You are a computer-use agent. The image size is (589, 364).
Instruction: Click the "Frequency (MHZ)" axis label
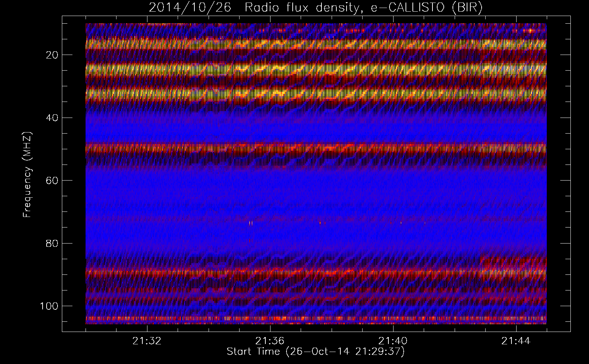[x=27, y=174]
